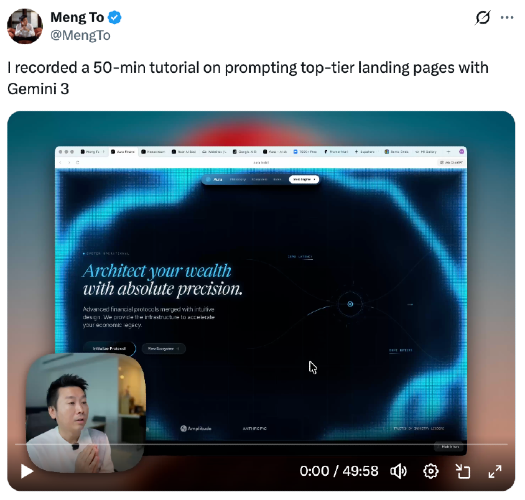
Task: Open video settings gear
Action: (431, 472)
